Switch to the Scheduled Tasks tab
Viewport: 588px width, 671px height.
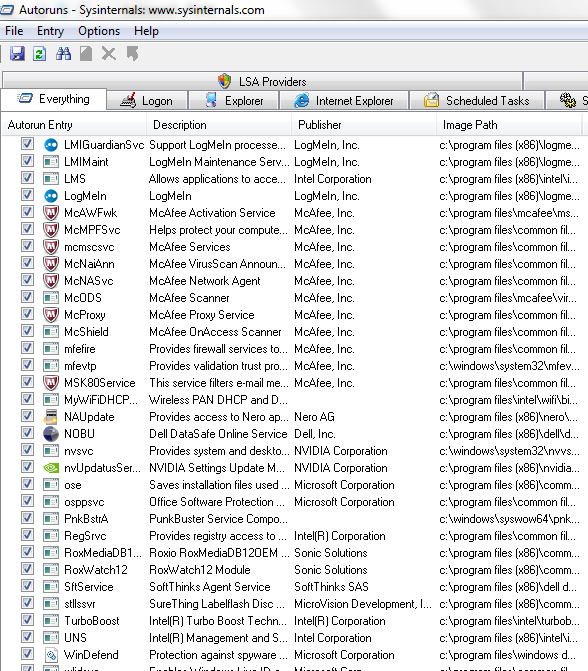tap(477, 101)
